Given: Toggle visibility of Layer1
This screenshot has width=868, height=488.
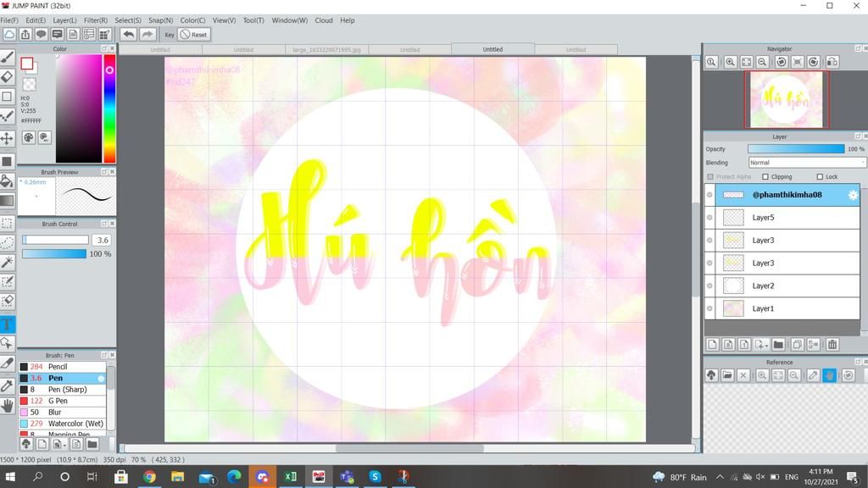Looking at the screenshot, I should coord(709,308).
